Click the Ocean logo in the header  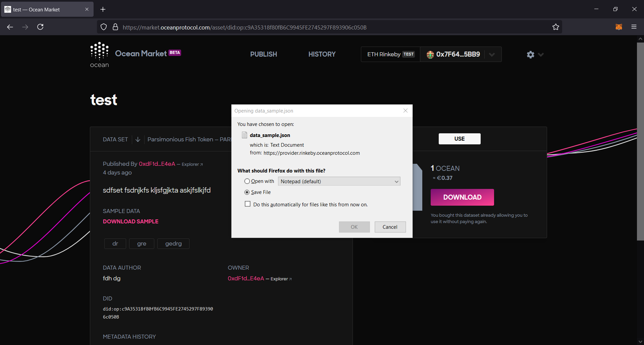click(100, 55)
